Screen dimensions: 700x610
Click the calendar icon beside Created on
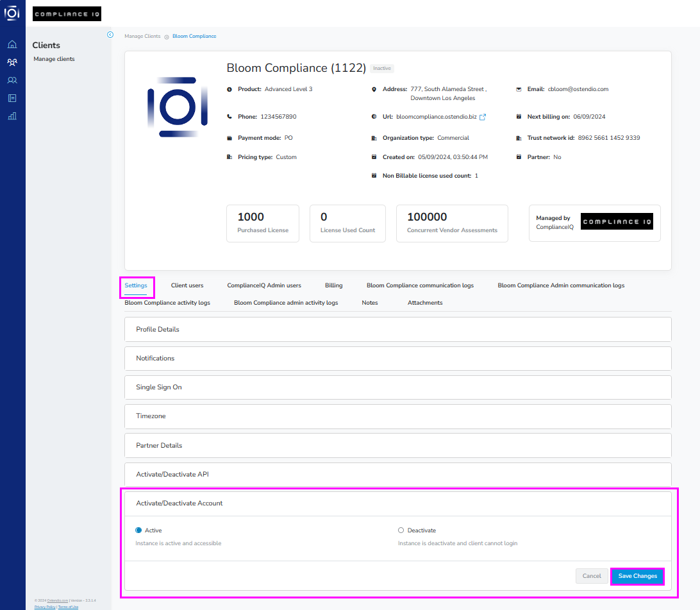click(x=374, y=157)
